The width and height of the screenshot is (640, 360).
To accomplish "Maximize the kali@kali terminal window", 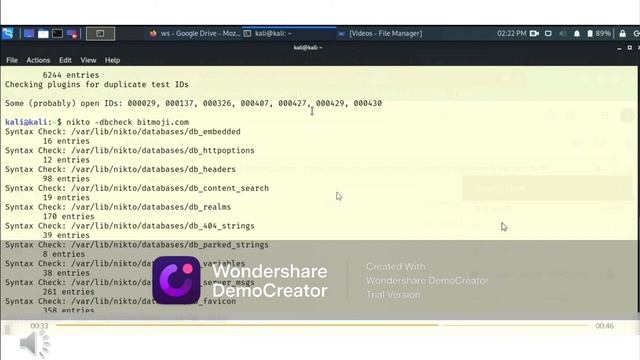I will tap(629, 48).
